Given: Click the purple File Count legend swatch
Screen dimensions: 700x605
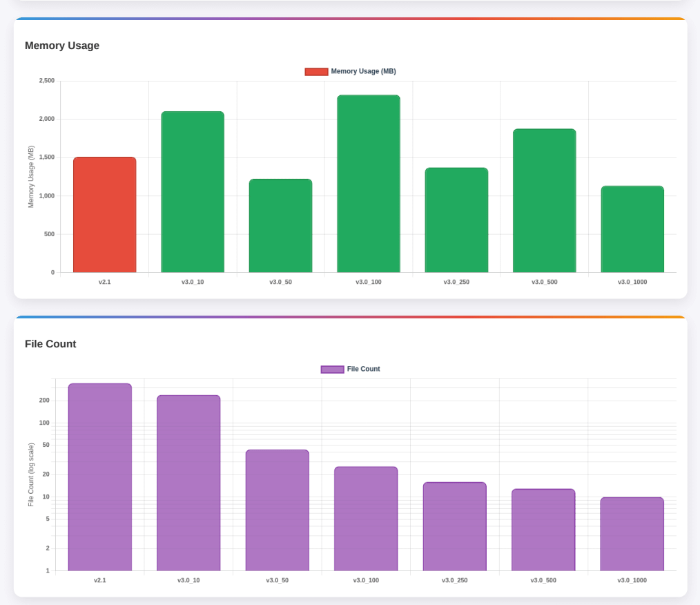Looking at the screenshot, I should [332, 369].
